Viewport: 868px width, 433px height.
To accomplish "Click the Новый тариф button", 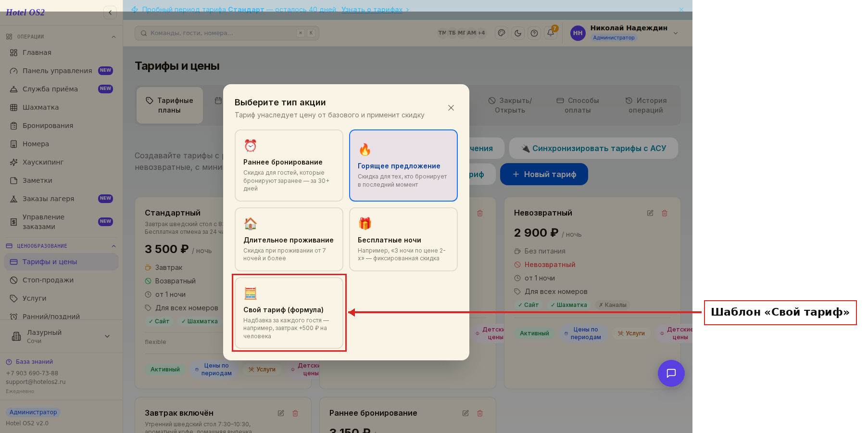I will [544, 174].
